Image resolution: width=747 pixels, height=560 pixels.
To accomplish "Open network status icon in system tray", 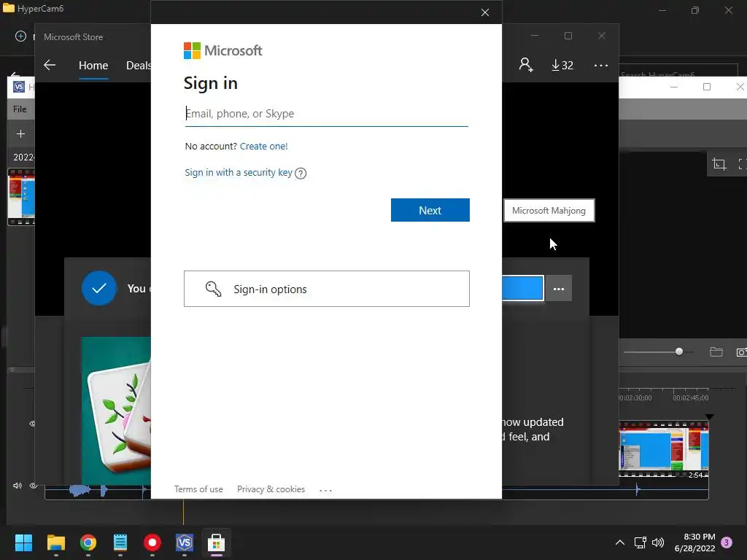I will [640, 542].
